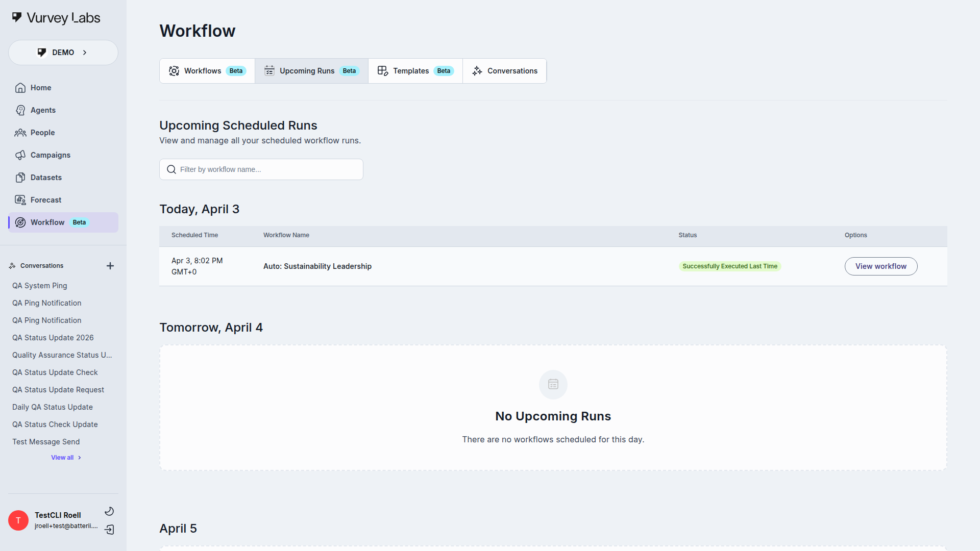Click the TestCLI Roell profile avatar

coord(18,520)
